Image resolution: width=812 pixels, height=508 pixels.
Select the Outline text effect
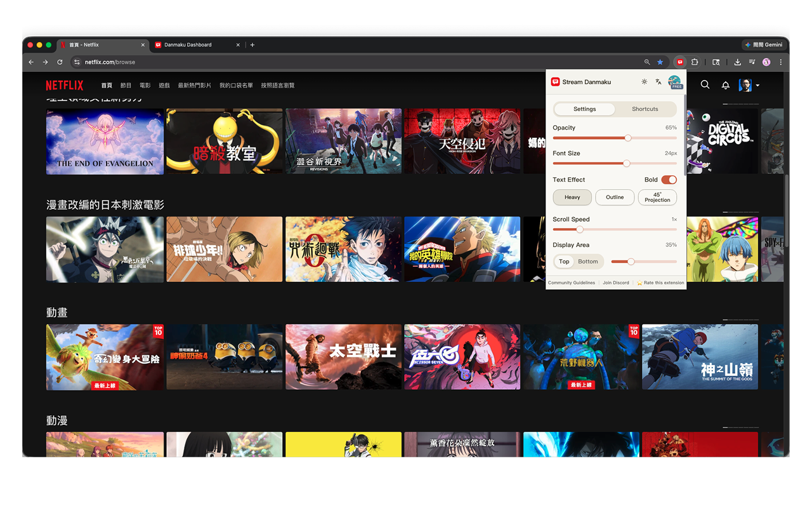[x=615, y=197]
